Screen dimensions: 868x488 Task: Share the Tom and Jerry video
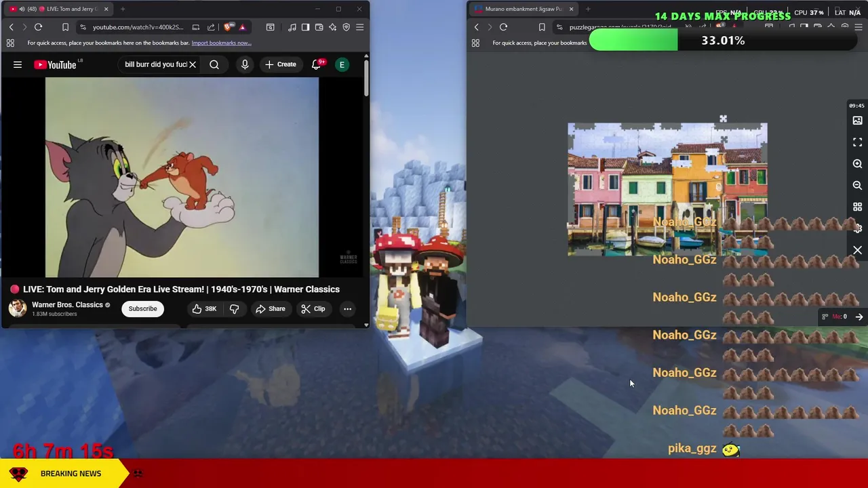pos(270,309)
